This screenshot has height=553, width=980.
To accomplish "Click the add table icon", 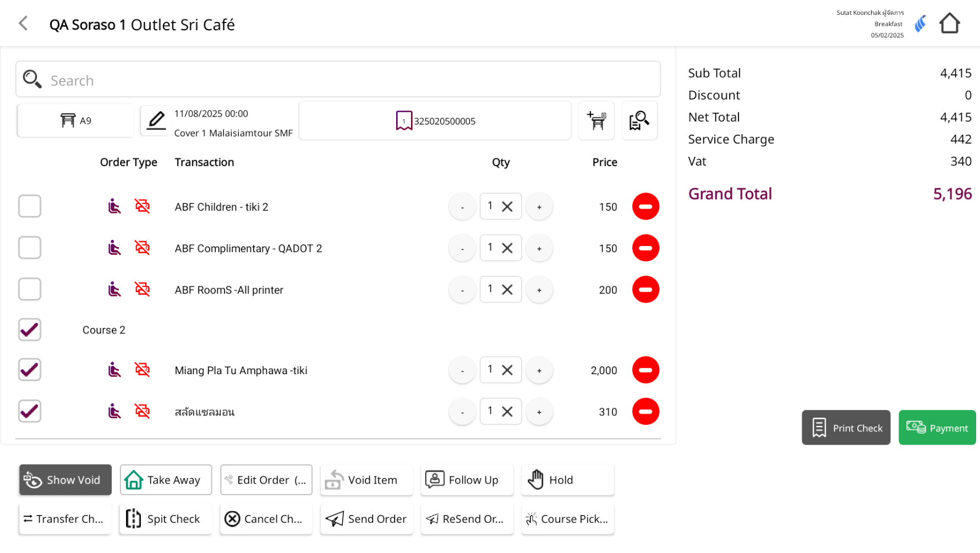I will (596, 121).
